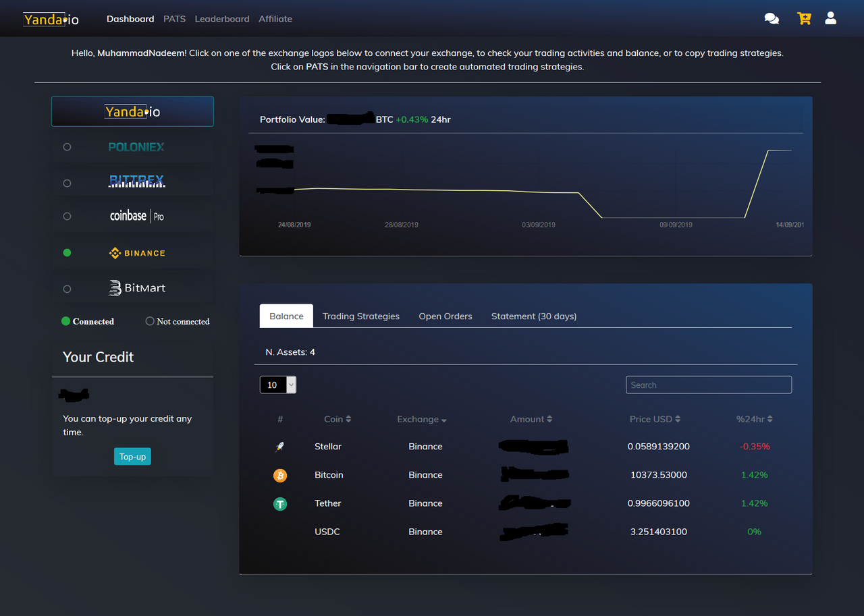Click the +0.43% portfolio change text
Image resolution: width=864 pixels, height=616 pixels.
point(412,119)
